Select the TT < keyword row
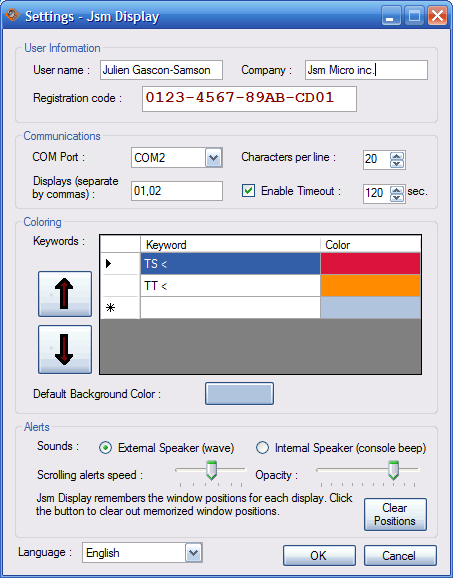The image size is (453, 578). 230,285
